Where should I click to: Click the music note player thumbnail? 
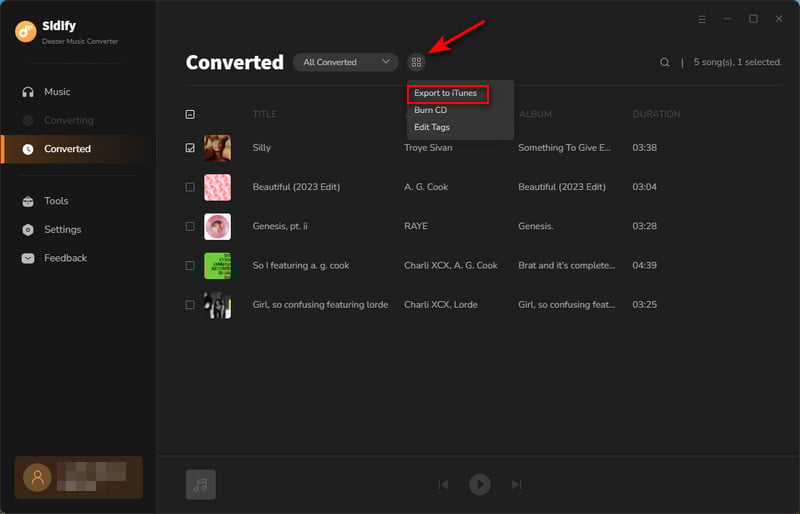click(201, 484)
